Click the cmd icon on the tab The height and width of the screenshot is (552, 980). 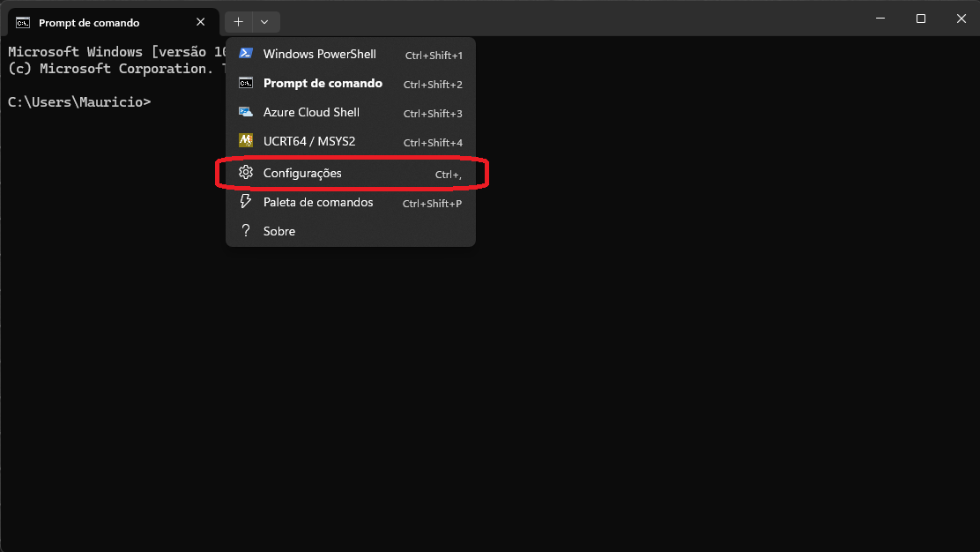[23, 23]
